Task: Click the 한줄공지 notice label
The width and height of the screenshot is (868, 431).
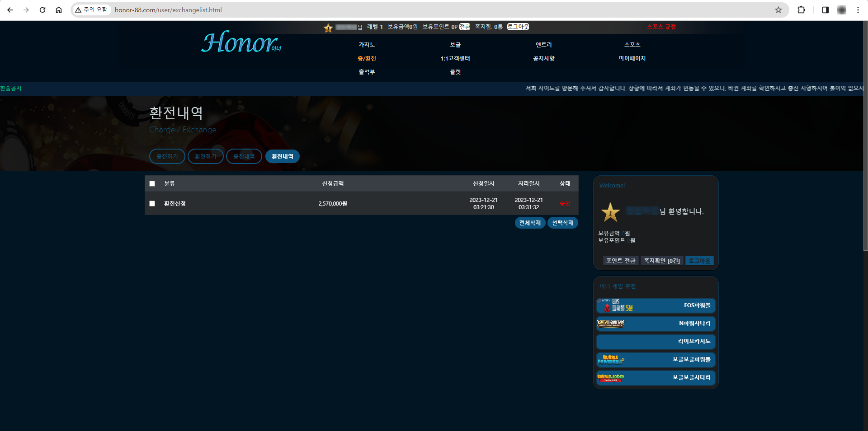Action: (x=11, y=89)
